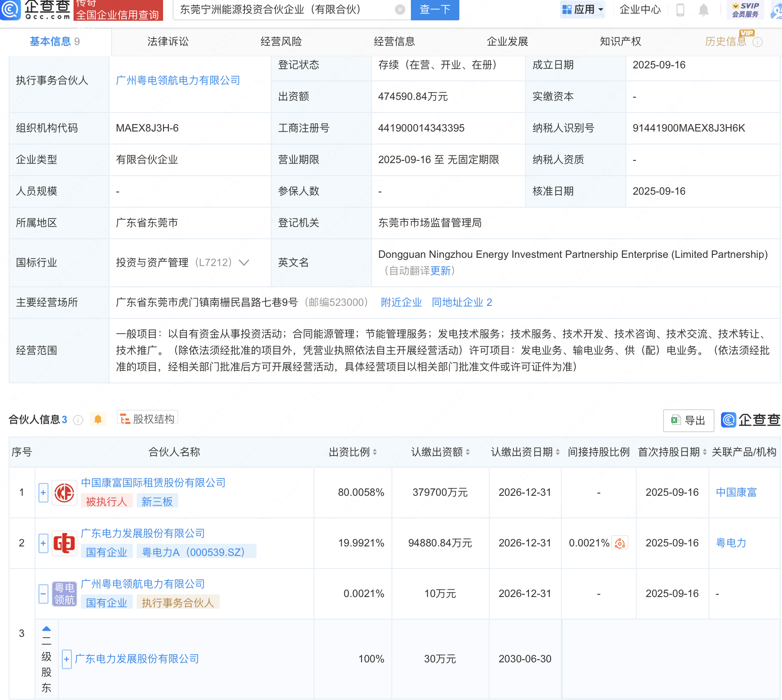Click the 更新 auto-translation link
This screenshot has width=782, height=700.
click(x=440, y=271)
